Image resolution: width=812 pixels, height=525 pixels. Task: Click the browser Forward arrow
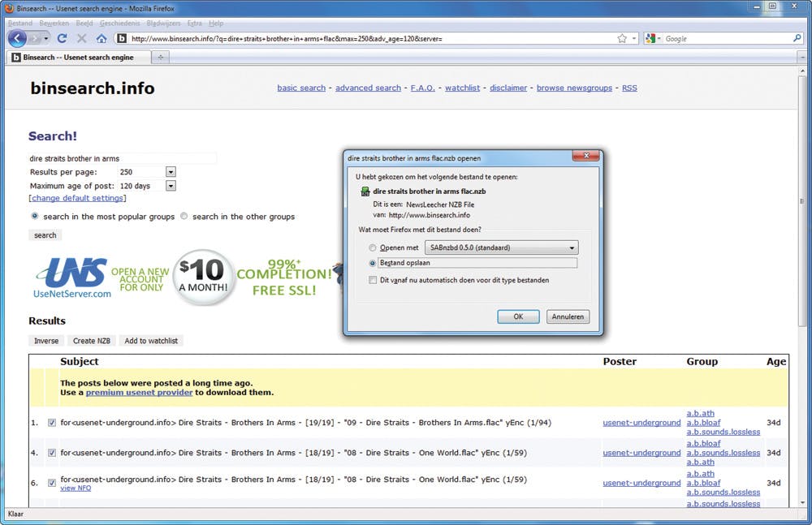[35, 39]
